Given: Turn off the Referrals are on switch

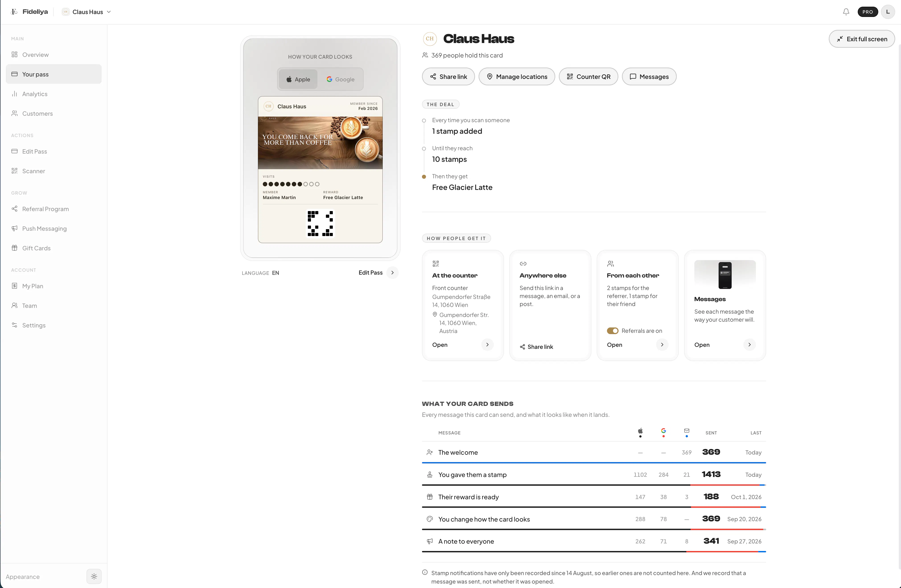Looking at the screenshot, I should tap(613, 331).
